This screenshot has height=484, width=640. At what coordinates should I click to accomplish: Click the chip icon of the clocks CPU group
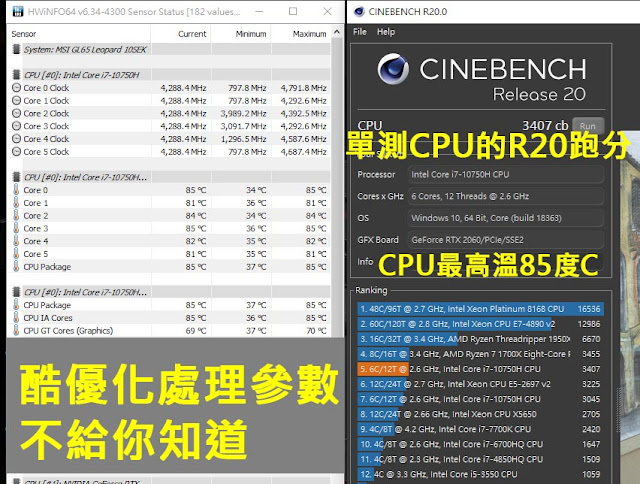coord(16,75)
